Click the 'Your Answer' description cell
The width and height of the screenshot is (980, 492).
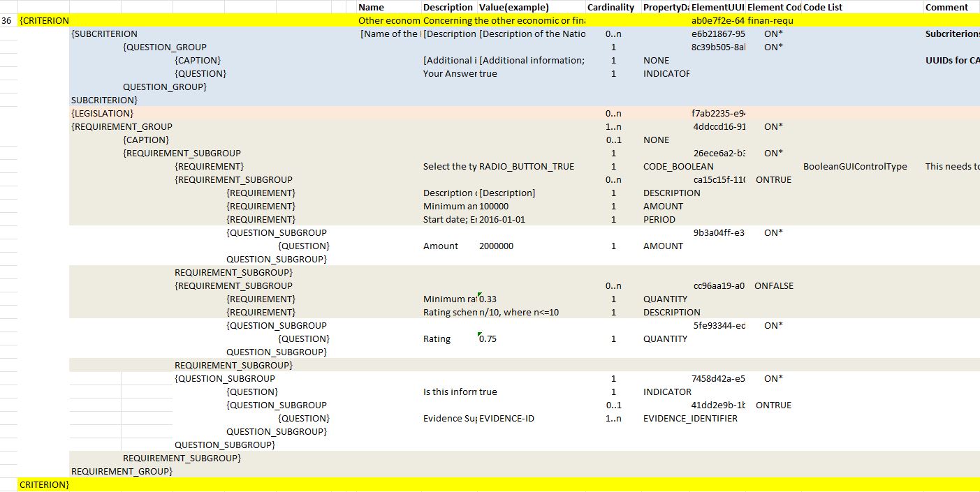pyautogui.click(x=450, y=74)
